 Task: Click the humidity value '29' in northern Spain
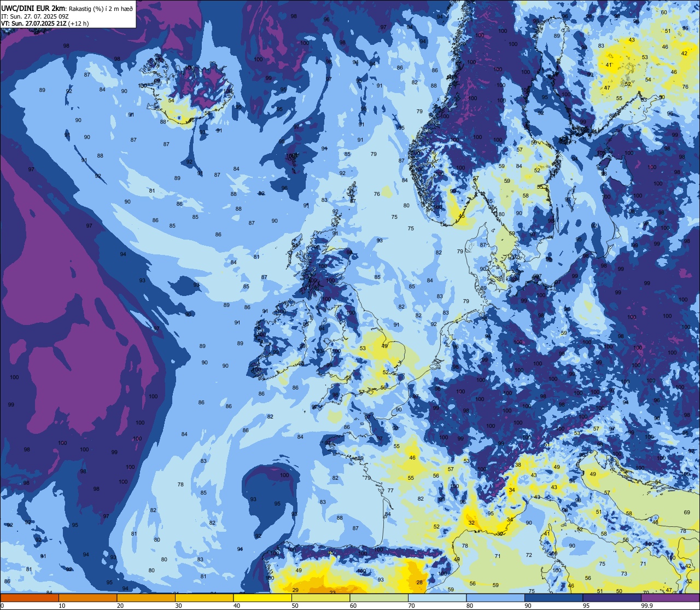click(x=295, y=590)
